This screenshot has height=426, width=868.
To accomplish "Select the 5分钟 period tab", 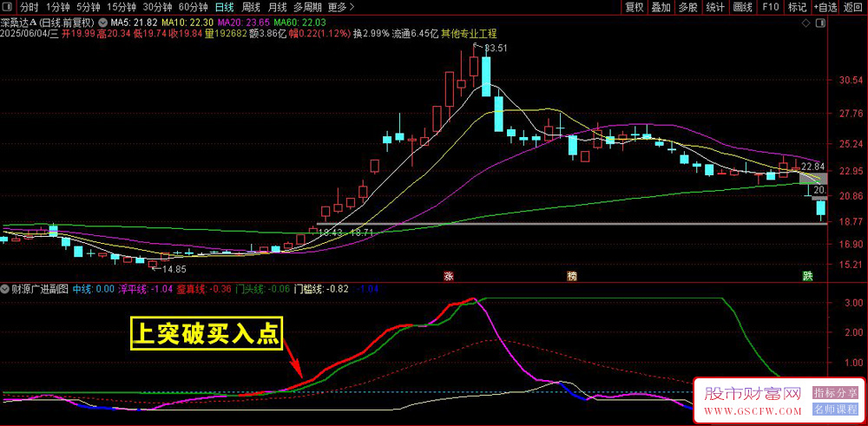I will [88, 7].
